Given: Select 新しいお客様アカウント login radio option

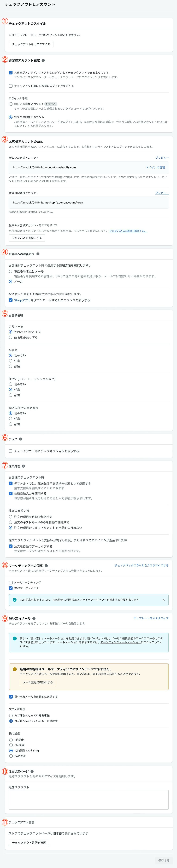Looking at the screenshot, I should pos(11,104).
